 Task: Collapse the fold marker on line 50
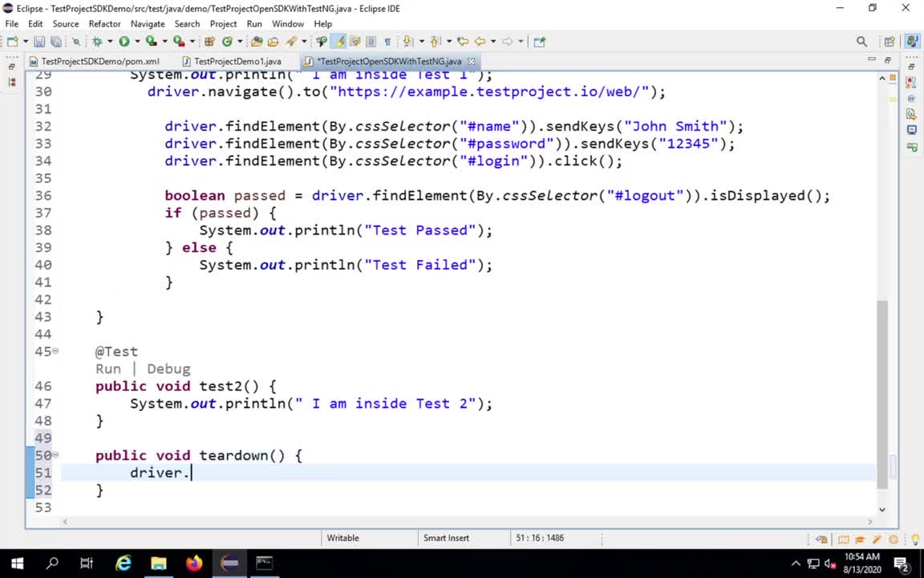click(55, 454)
